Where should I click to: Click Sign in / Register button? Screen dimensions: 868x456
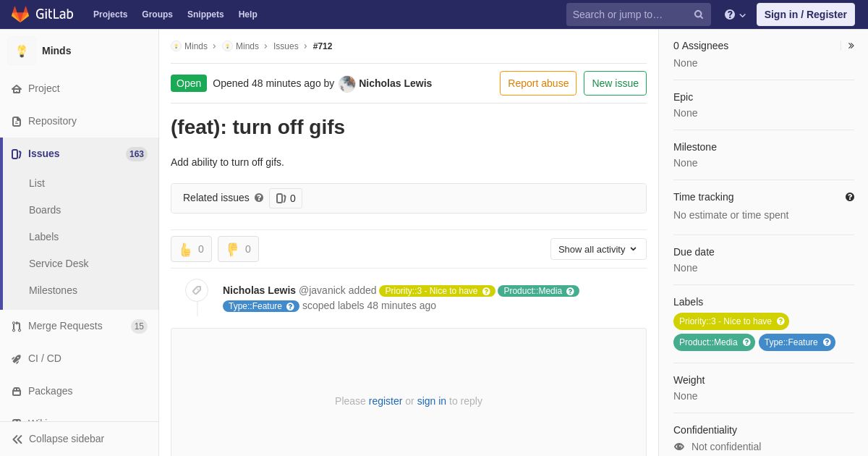pyautogui.click(x=806, y=14)
